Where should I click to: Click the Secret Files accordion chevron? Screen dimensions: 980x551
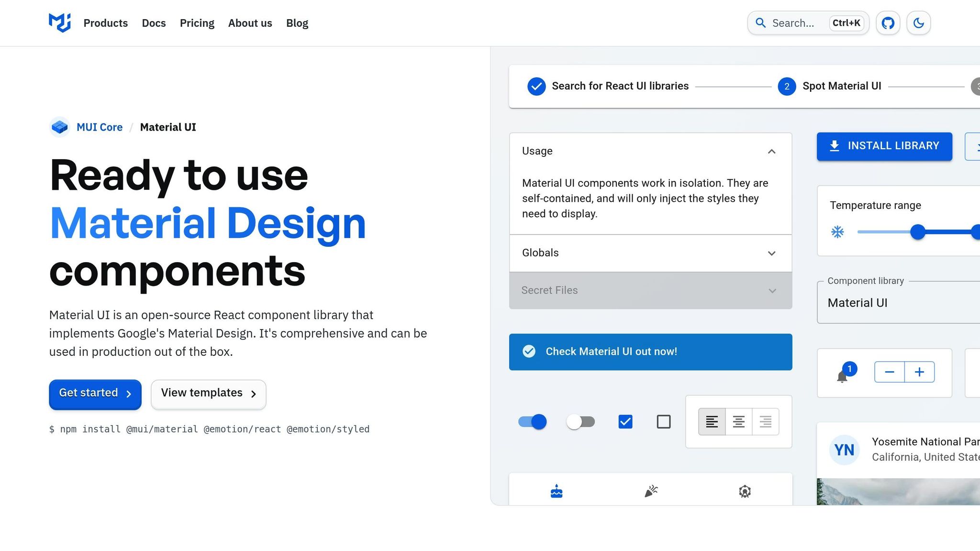tap(772, 291)
